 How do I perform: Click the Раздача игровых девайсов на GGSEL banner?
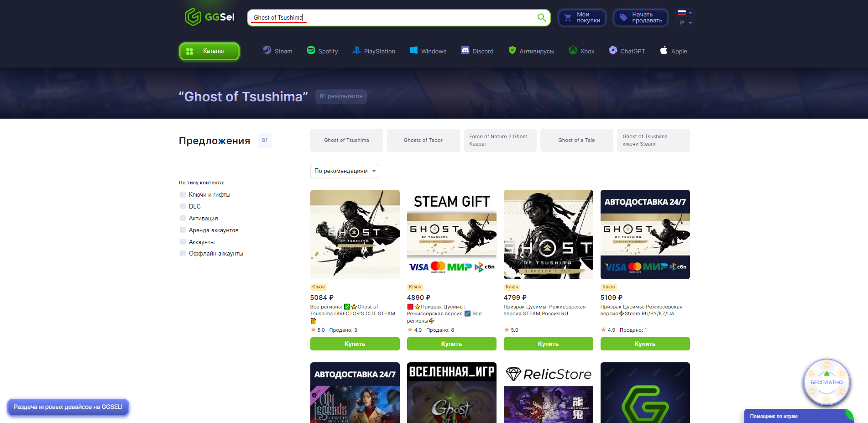68,407
